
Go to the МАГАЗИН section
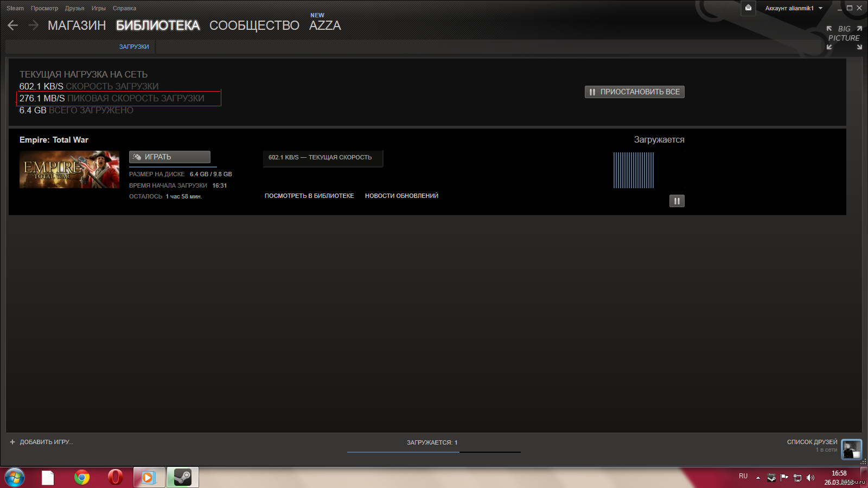[x=77, y=25]
